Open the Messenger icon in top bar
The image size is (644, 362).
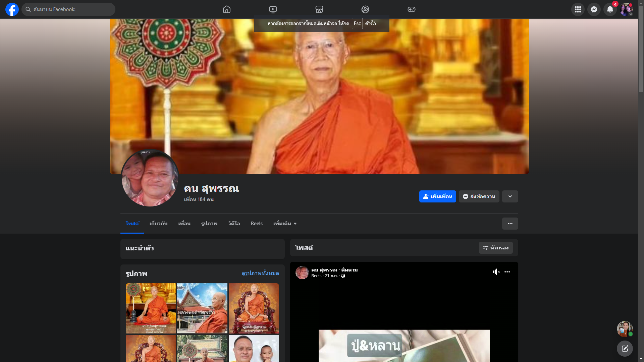594,9
